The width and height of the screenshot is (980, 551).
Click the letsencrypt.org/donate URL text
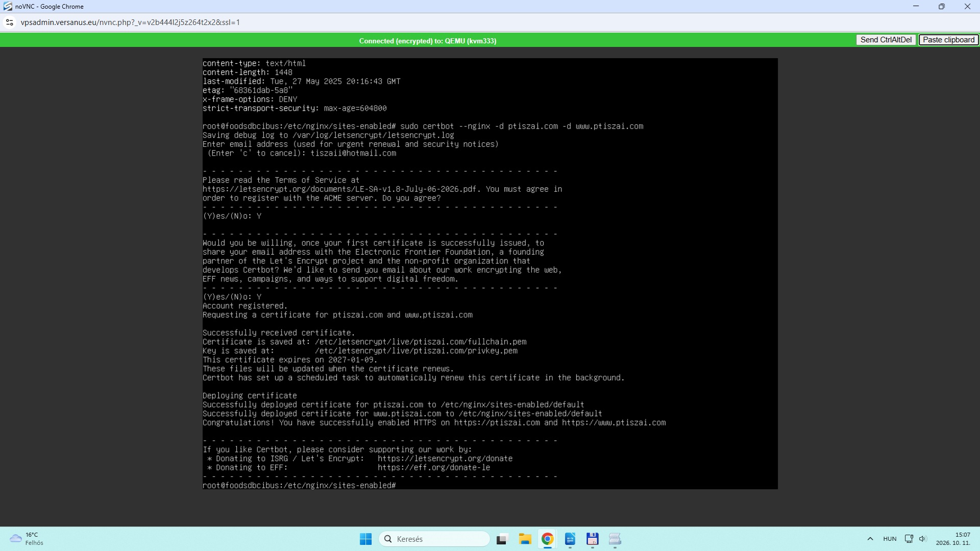point(445,459)
